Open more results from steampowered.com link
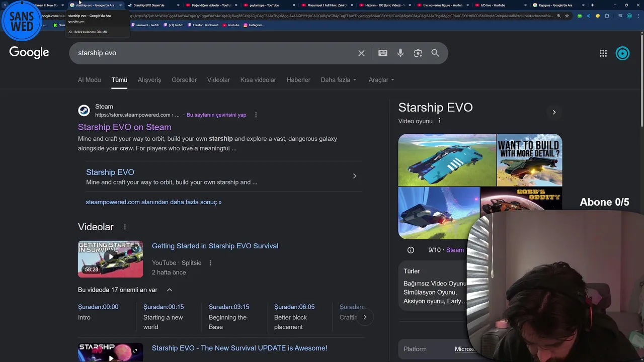Screen dimensions: 644x362 tap(153, 202)
